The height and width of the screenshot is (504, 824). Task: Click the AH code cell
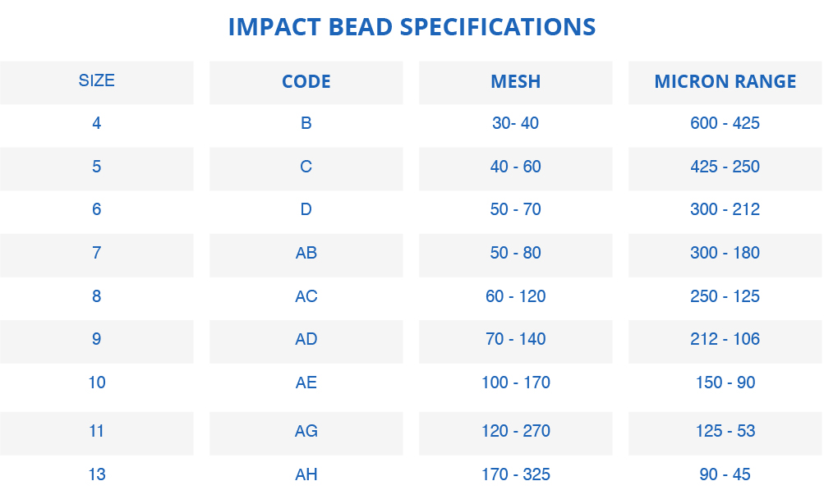pyautogui.click(x=306, y=474)
